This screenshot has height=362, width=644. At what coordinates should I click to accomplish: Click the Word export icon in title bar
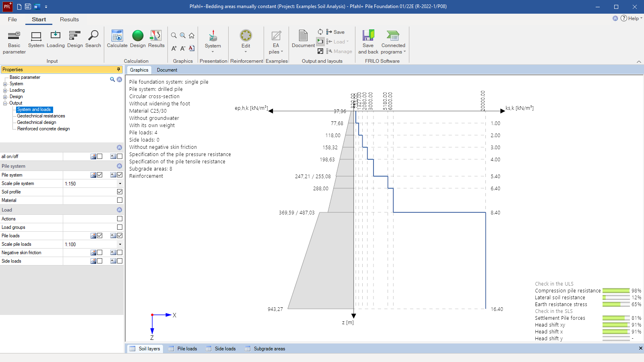[37, 6]
